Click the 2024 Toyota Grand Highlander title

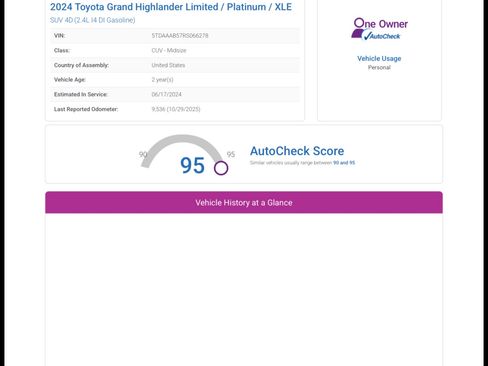coord(171,7)
